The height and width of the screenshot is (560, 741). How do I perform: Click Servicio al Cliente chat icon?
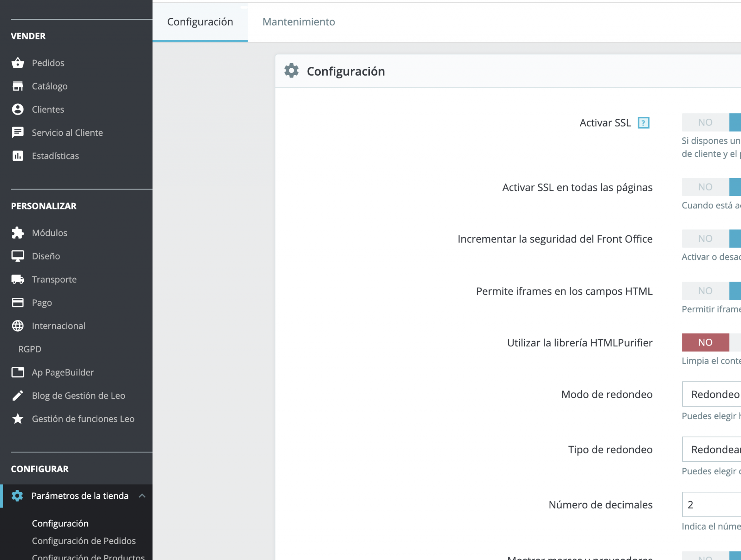point(18,133)
